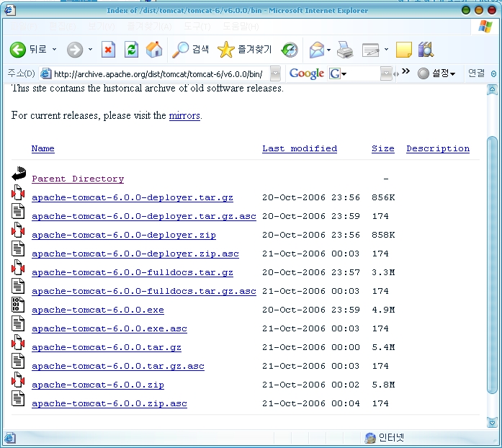Click archive icon beside deployer.tar.gz
The height and width of the screenshot is (448, 502).
click(18, 192)
